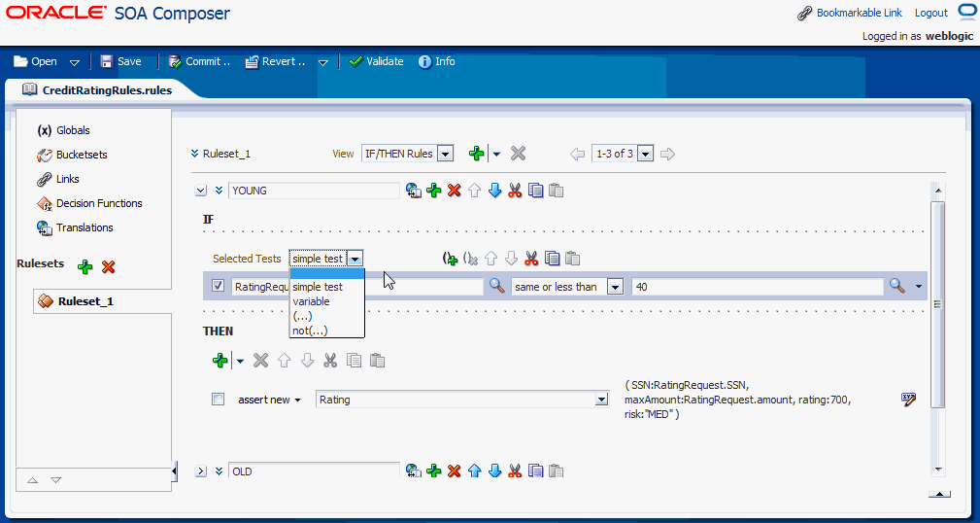The width and height of the screenshot is (980, 523).
Task: Move the OLD rule up
Action: click(474, 471)
